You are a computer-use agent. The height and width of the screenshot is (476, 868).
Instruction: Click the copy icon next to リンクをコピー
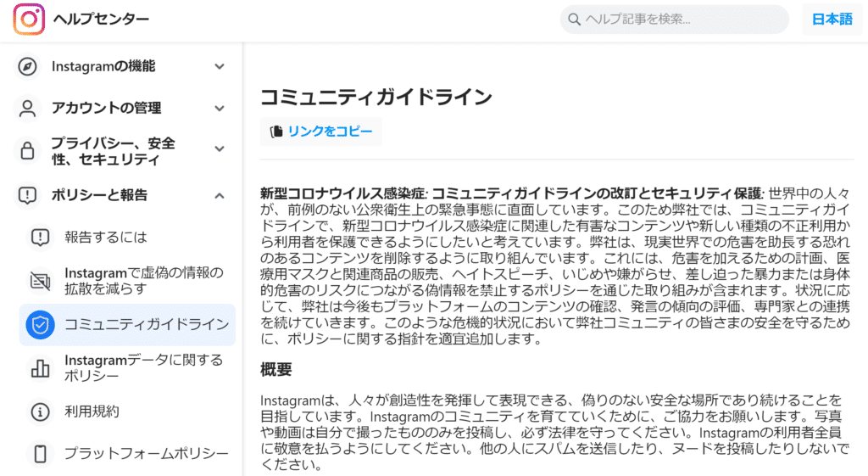pyautogui.click(x=276, y=132)
